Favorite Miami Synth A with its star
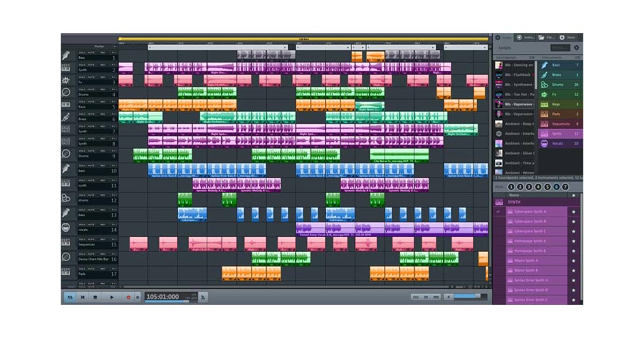The image size is (644, 338). [x=573, y=261]
